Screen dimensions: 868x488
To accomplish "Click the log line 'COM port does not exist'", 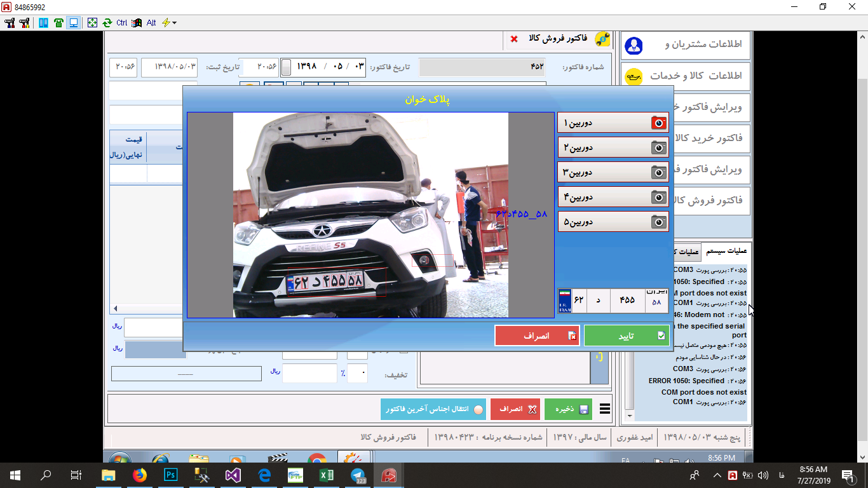I will (704, 392).
